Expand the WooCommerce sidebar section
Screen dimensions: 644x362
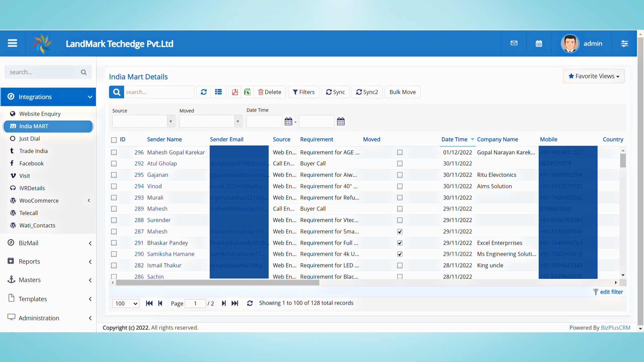(x=89, y=200)
